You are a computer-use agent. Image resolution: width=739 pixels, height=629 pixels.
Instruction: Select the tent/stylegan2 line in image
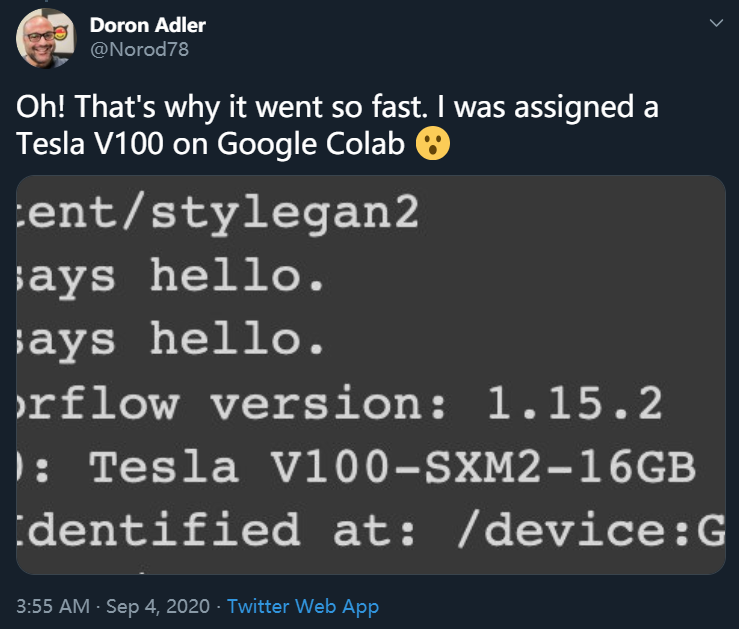pos(219,213)
